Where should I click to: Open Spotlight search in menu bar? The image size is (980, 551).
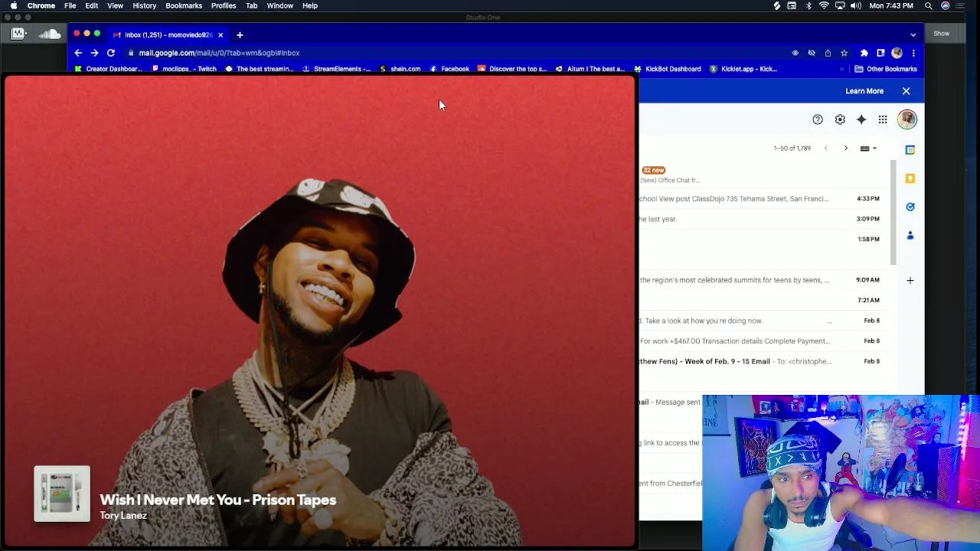pyautogui.click(x=929, y=5)
